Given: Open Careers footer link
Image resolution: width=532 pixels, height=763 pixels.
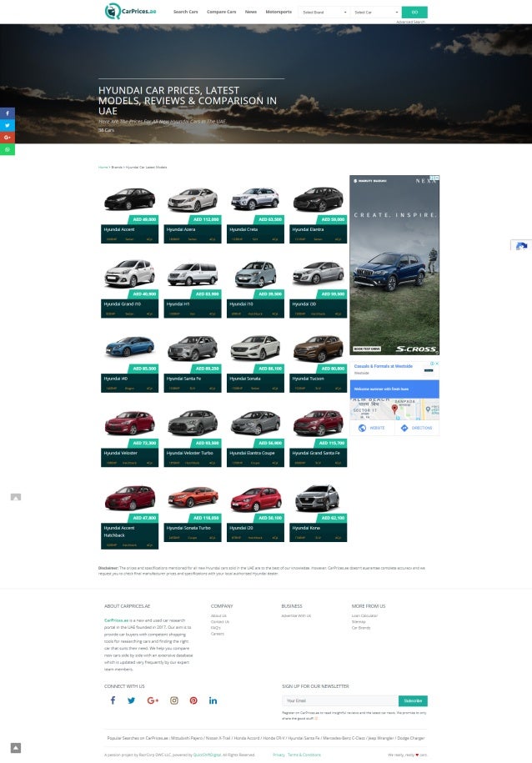Looking at the screenshot, I should [x=217, y=634].
